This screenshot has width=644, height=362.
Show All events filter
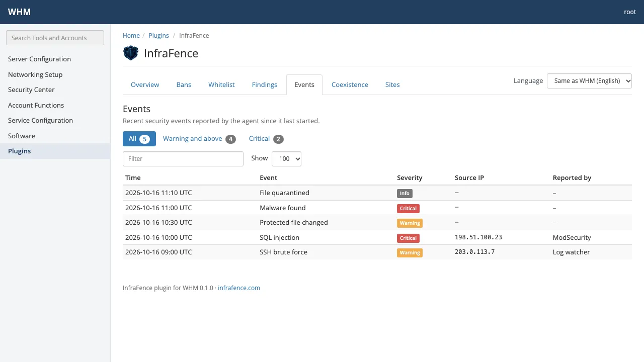pos(139,139)
